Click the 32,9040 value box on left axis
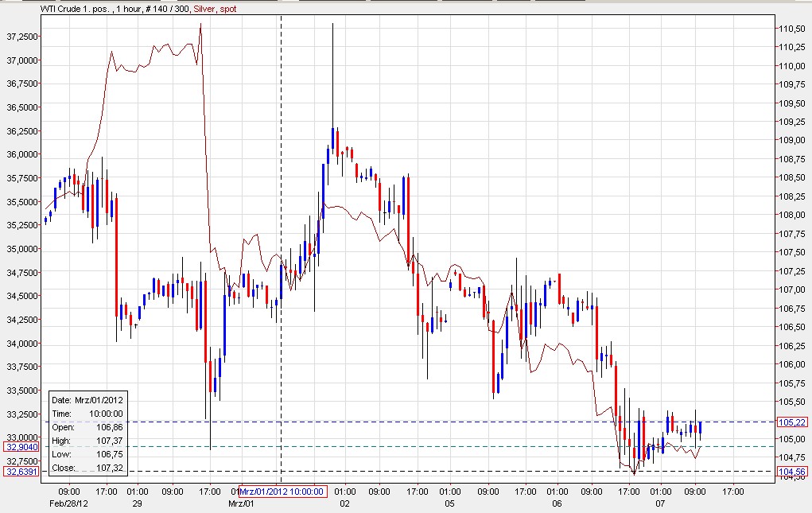The image size is (812, 513). [x=19, y=447]
